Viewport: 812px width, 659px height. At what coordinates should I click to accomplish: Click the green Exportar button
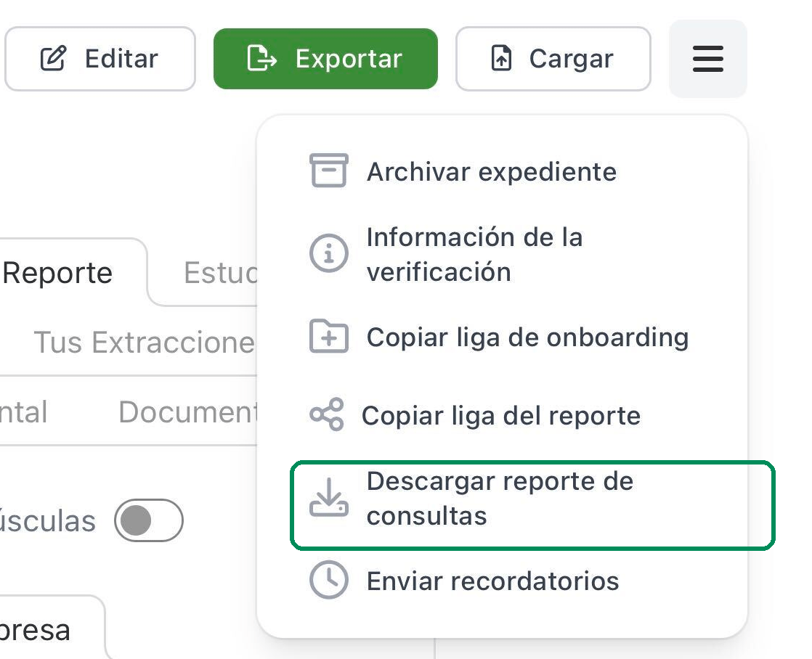click(325, 59)
